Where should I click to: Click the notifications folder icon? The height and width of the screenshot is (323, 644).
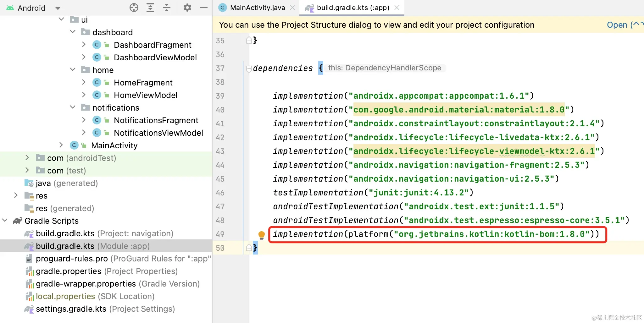pyautogui.click(x=85, y=107)
